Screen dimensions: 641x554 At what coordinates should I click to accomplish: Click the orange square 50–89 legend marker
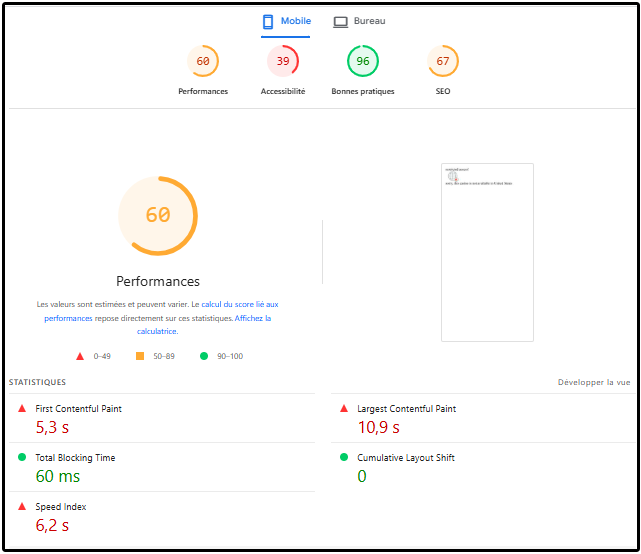pyautogui.click(x=140, y=356)
